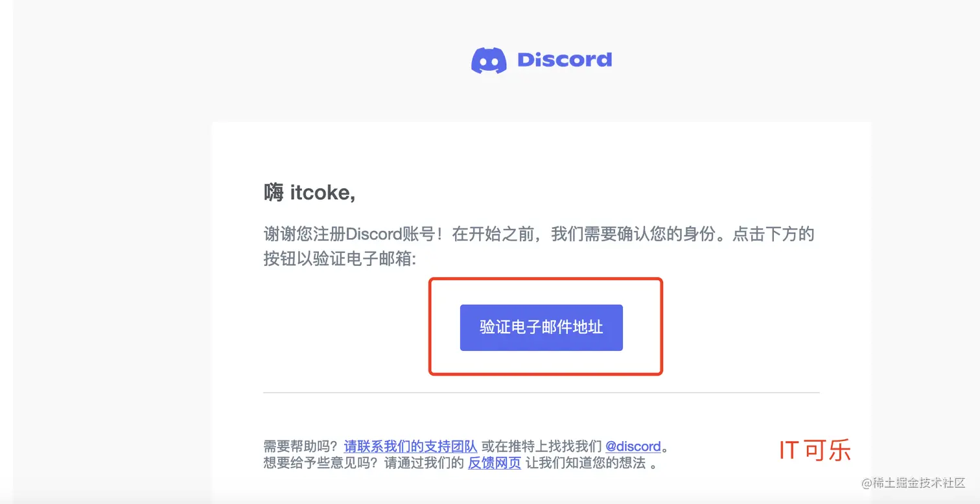The width and height of the screenshot is (980, 504).
Task: Click the 嗨 greeting heading
Action: click(x=274, y=193)
